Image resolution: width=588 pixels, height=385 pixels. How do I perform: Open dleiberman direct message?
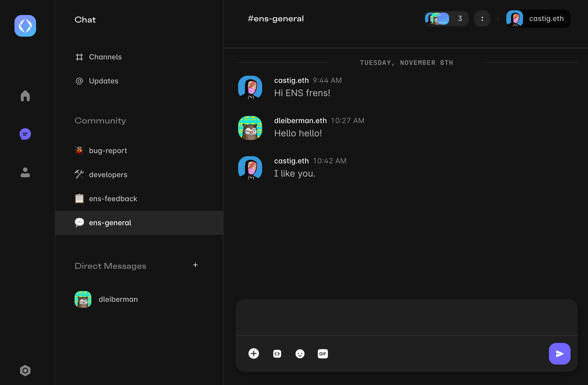[118, 299]
